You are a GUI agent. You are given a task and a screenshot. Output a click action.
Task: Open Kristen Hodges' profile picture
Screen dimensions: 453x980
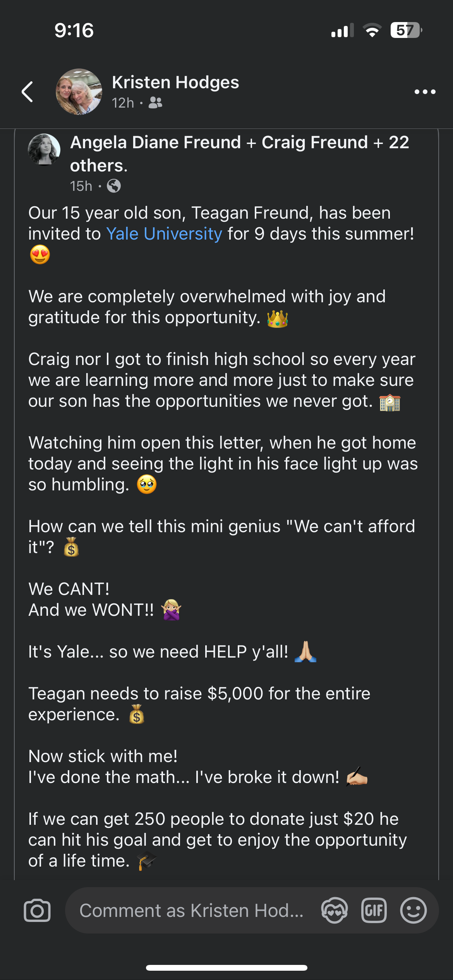click(x=79, y=92)
